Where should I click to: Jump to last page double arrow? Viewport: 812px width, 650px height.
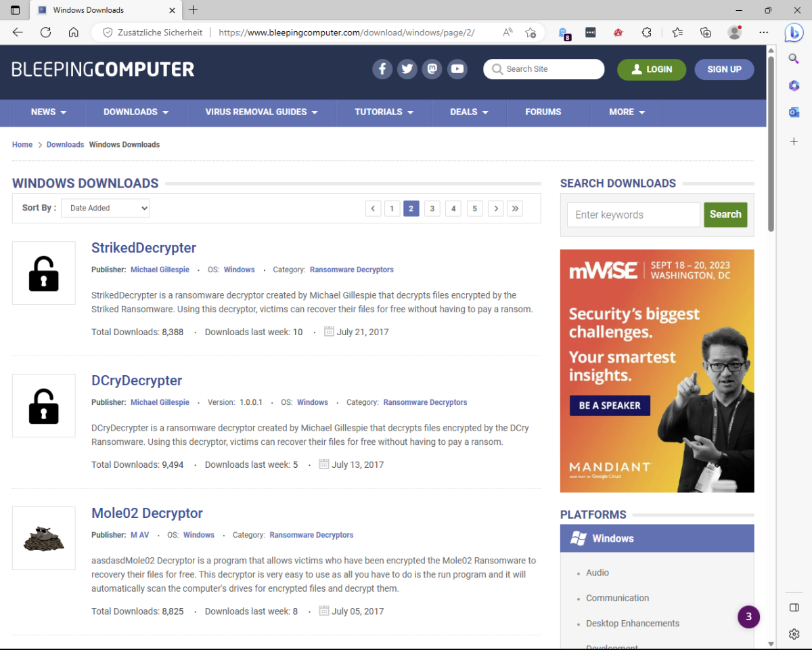point(516,209)
